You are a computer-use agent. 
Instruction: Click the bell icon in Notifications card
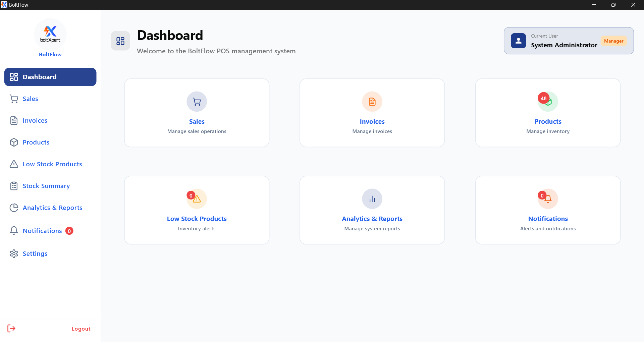click(x=548, y=199)
